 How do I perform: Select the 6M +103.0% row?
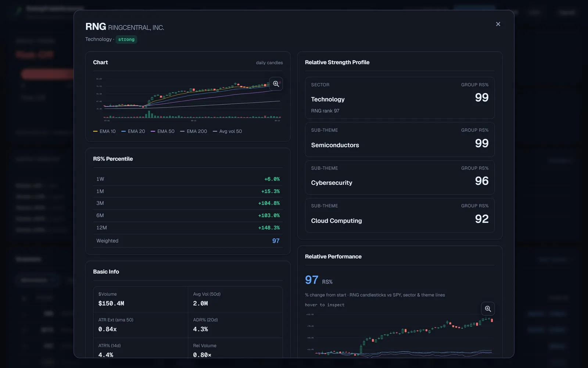pyautogui.click(x=188, y=216)
